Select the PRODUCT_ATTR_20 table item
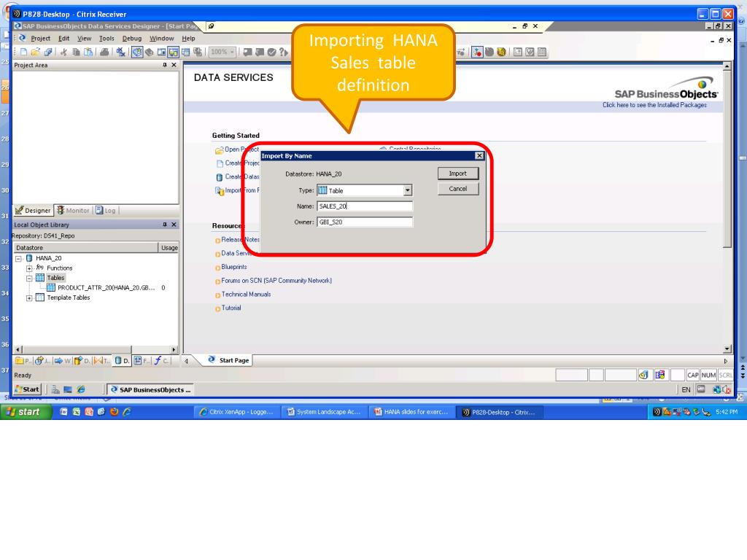Image resolution: width=747 pixels, height=560 pixels. pyautogui.click(x=106, y=287)
